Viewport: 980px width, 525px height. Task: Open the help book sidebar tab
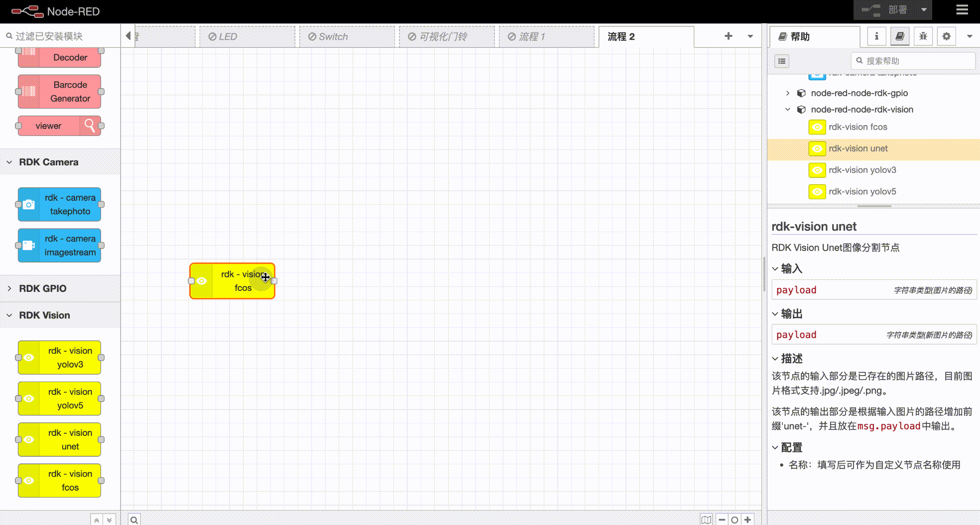pos(900,36)
